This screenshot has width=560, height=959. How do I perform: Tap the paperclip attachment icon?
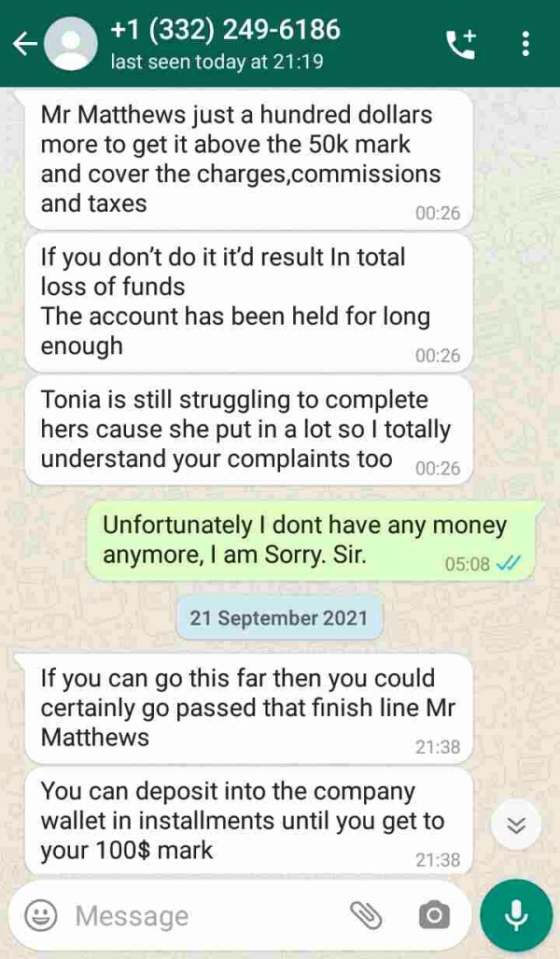tap(366, 915)
